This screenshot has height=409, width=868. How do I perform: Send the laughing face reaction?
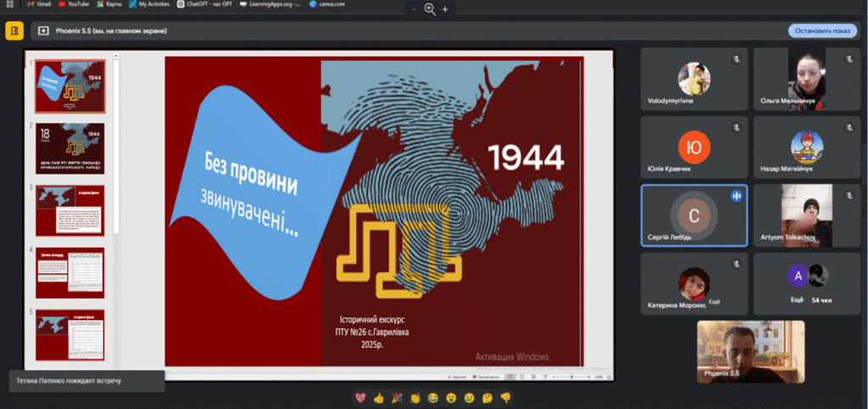click(433, 396)
